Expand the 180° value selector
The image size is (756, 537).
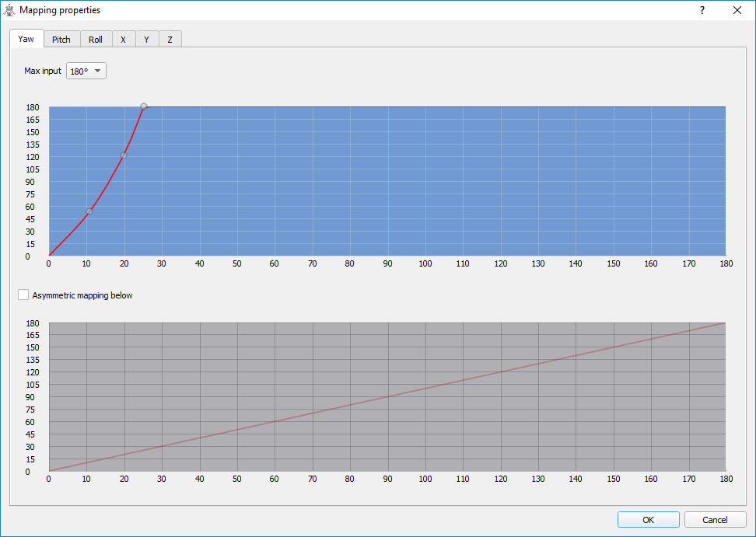86,70
